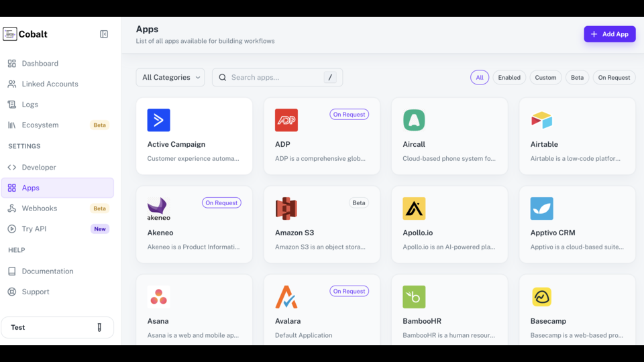Click the Developer code brackets icon
The height and width of the screenshot is (362, 644).
(12, 167)
